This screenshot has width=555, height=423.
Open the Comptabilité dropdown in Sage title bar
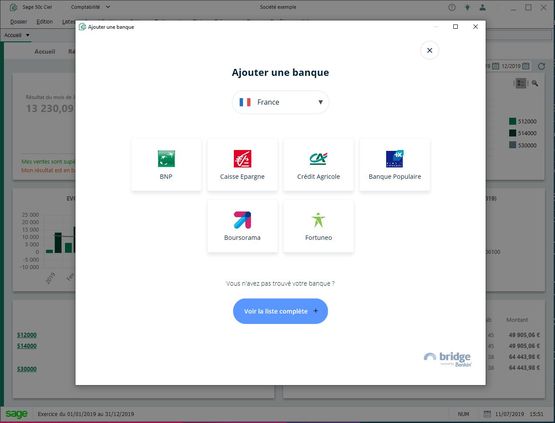click(90, 7)
